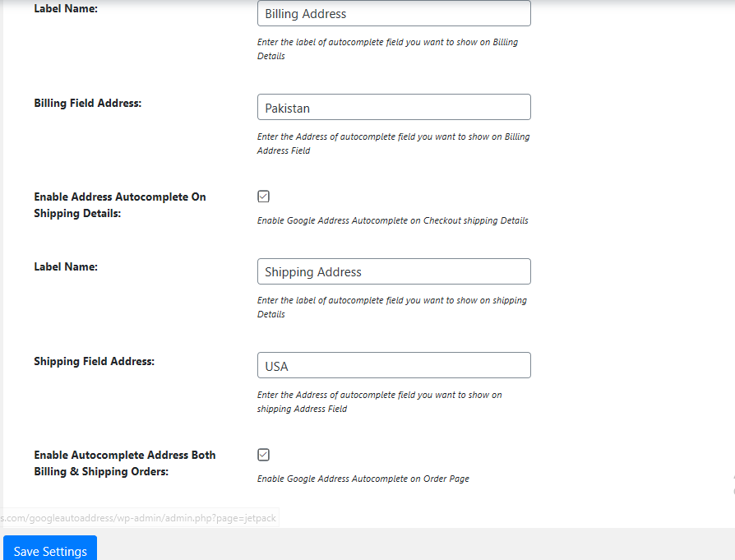Click the Enable Google Address Autocomplete on Order Page text
735x560 pixels.
[x=363, y=478]
